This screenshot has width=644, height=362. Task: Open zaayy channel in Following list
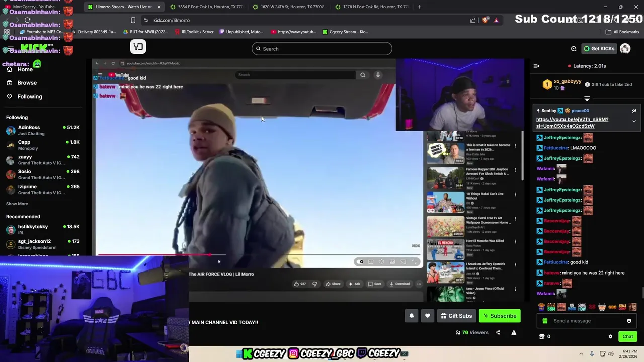tap(43, 159)
